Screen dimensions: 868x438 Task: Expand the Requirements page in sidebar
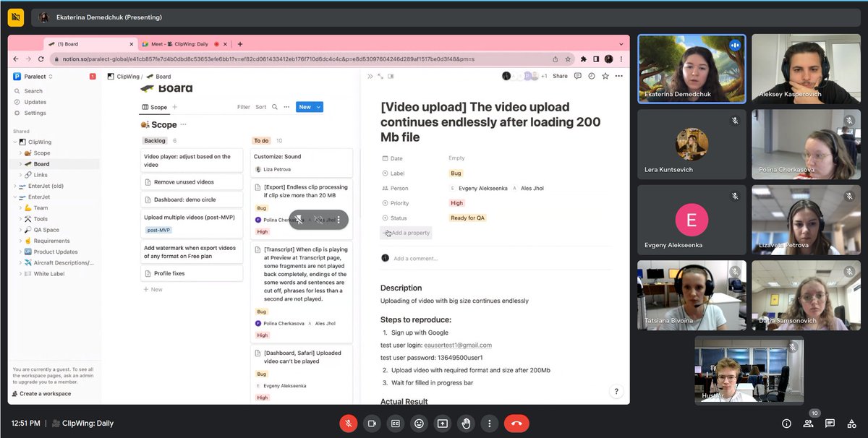click(x=20, y=241)
